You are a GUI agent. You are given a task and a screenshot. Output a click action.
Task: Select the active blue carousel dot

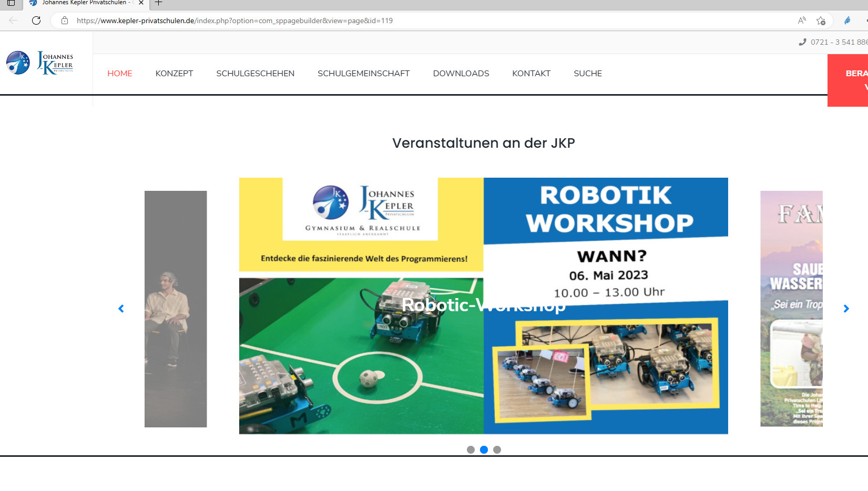[x=484, y=449]
